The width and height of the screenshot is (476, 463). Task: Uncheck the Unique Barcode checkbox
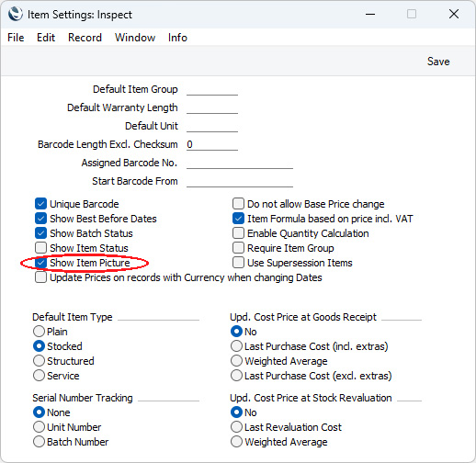click(40, 204)
